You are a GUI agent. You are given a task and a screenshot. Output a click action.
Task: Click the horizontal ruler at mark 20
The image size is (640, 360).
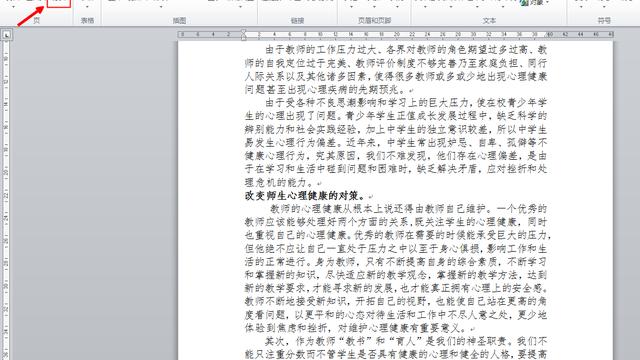(x=396, y=35)
